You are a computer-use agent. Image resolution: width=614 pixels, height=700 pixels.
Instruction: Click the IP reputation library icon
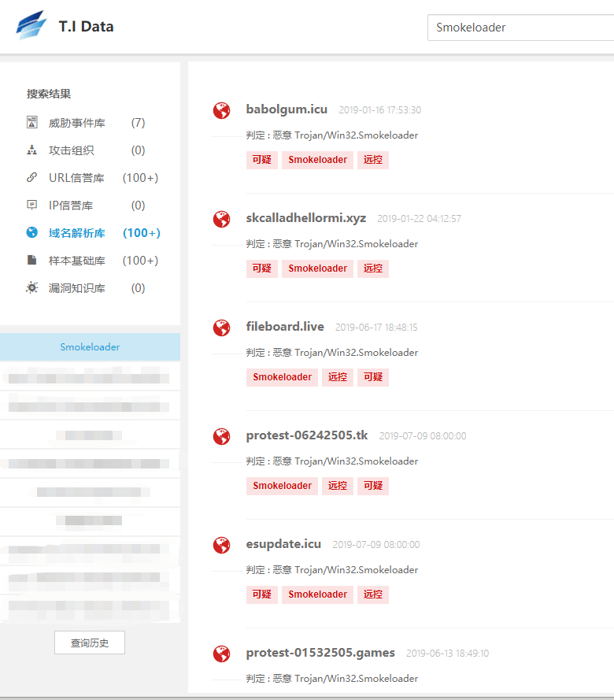point(32,206)
